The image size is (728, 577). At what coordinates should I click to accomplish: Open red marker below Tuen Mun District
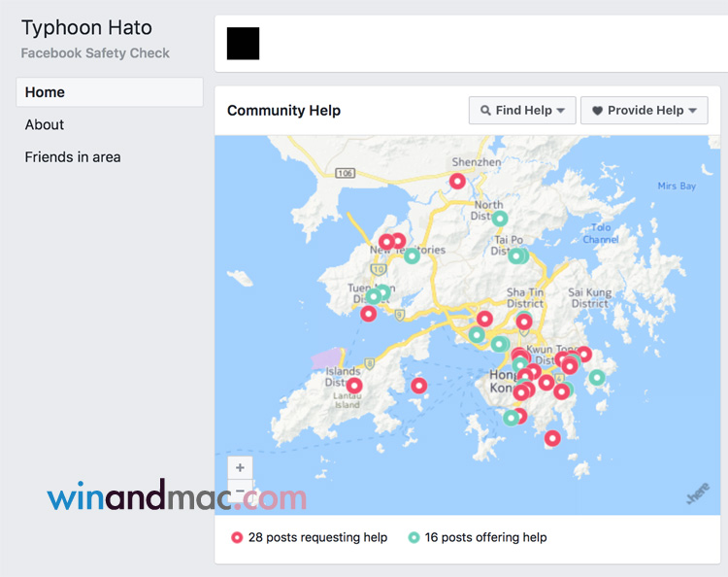(x=369, y=313)
